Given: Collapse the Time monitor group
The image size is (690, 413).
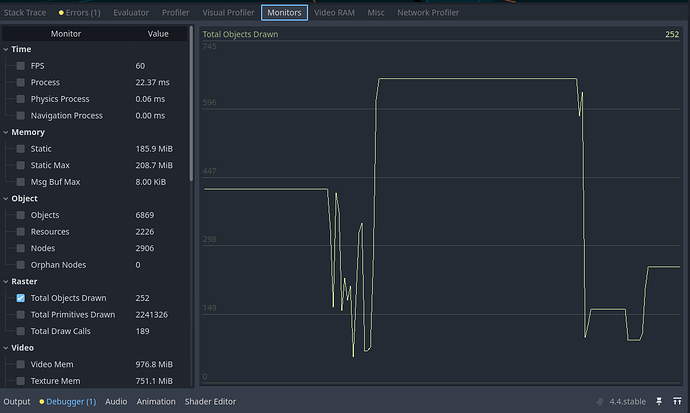Looking at the screenshot, I should (6, 49).
